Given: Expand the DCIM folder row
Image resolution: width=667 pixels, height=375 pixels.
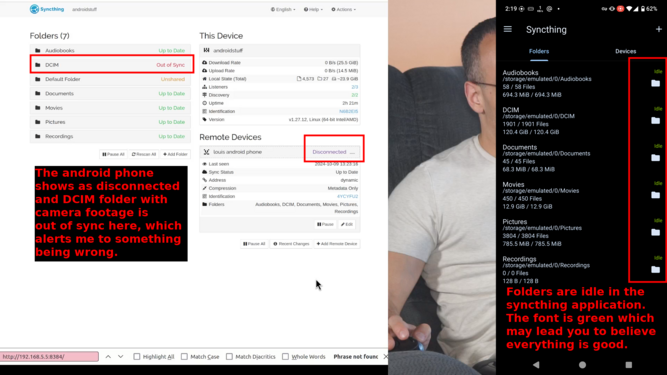Looking at the screenshot, I should tap(111, 65).
